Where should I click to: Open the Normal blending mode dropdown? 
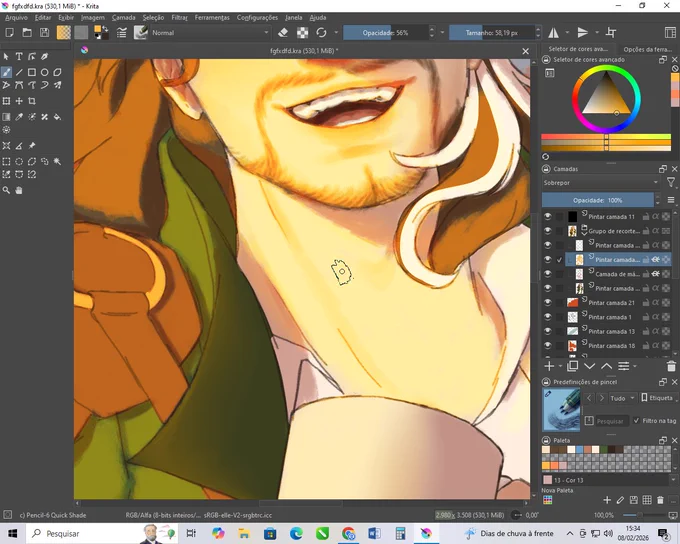[x=210, y=33]
